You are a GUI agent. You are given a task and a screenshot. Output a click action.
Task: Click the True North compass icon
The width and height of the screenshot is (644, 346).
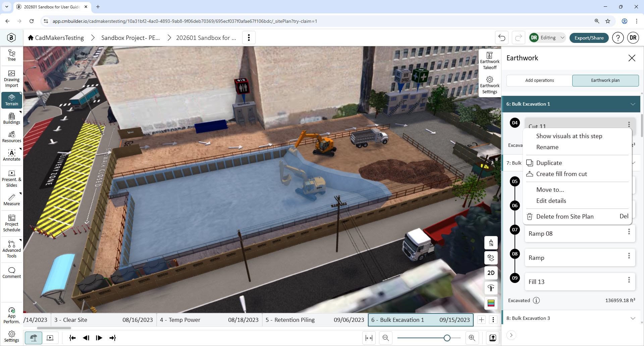click(x=491, y=243)
